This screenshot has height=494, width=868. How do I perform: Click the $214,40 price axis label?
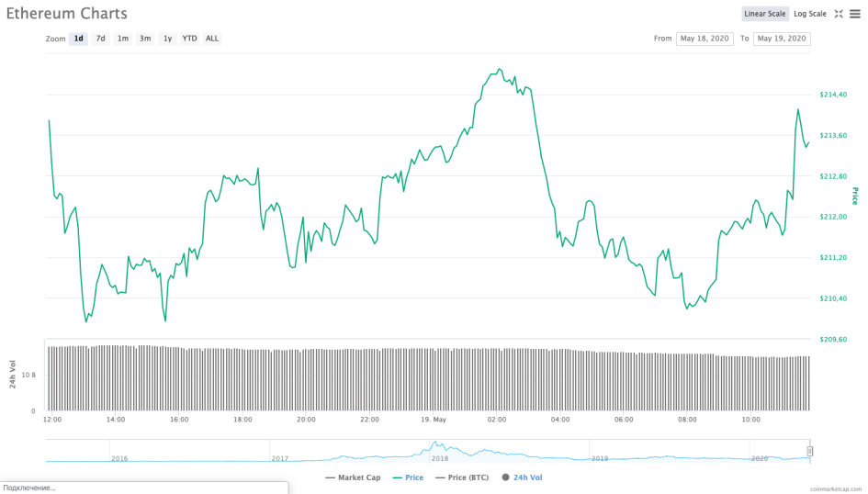[833, 95]
